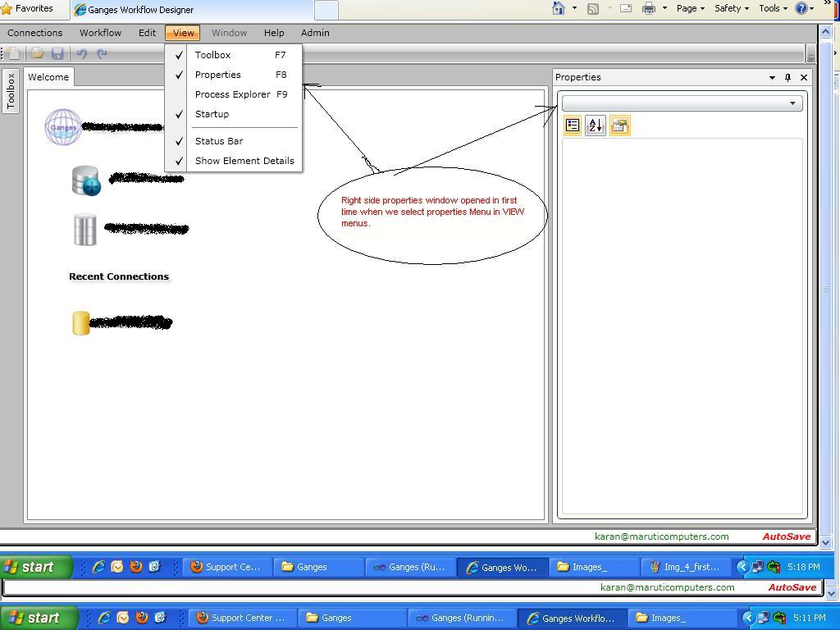Expand hidden system tray icons arrow

(742, 567)
